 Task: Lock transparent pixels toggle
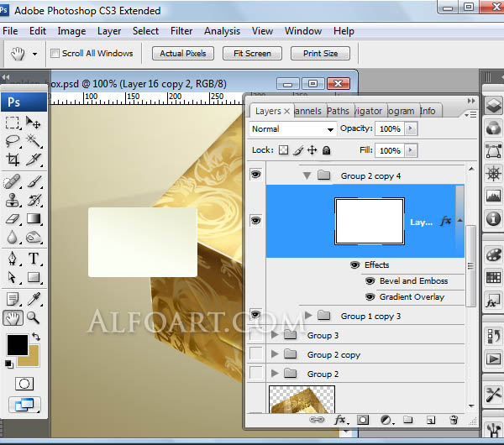[x=283, y=150]
